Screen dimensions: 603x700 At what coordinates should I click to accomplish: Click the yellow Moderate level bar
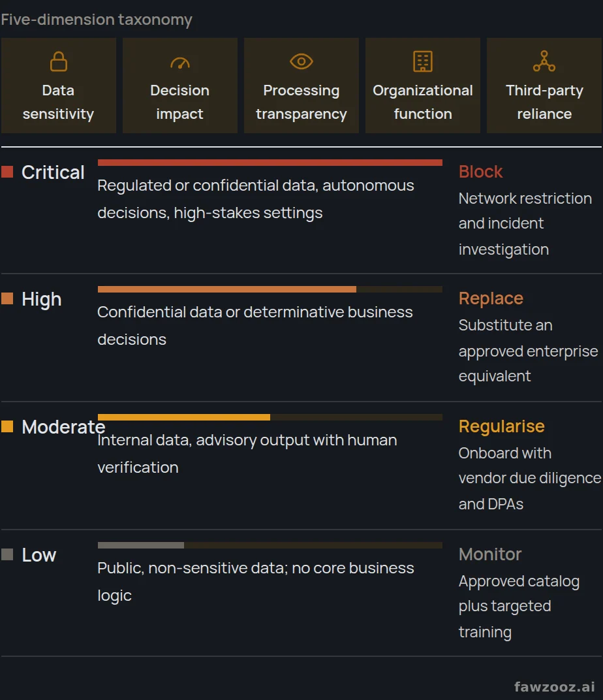(184, 417)
